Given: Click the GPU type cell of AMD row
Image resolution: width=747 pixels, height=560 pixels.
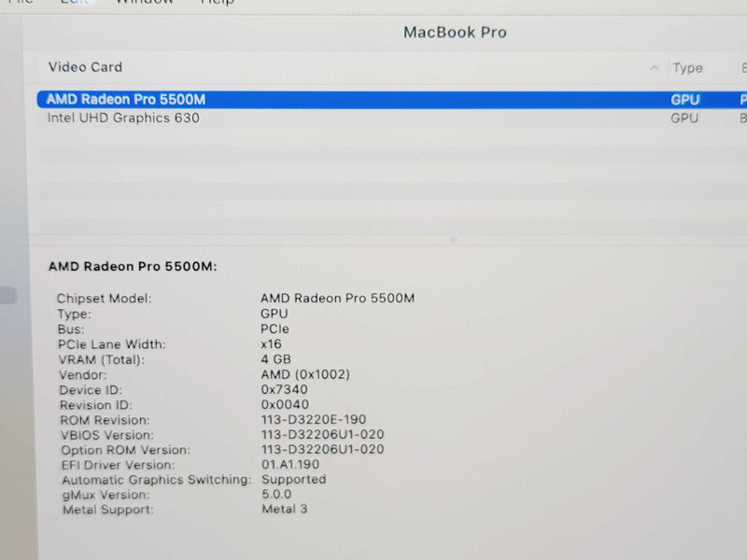Looking at the screenshot, I should tap(685, 100).
